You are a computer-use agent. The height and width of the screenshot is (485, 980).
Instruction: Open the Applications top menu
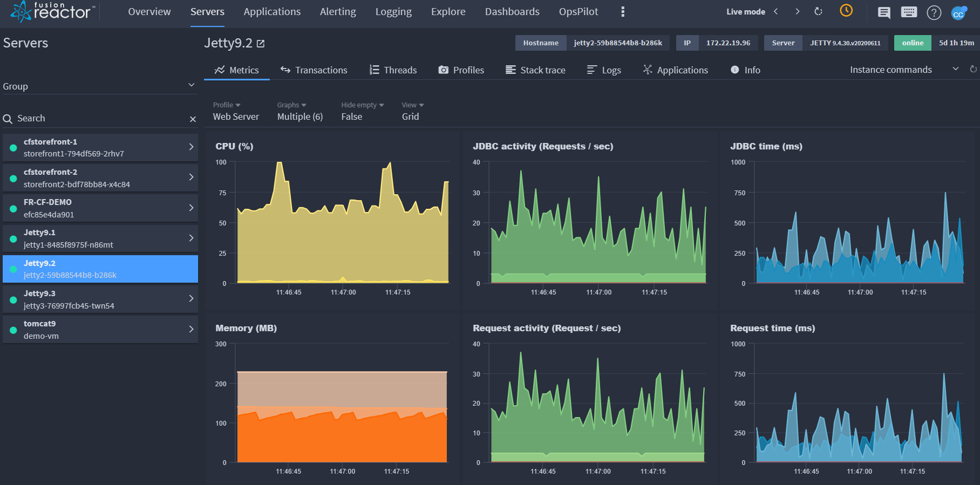pos(272,12)
